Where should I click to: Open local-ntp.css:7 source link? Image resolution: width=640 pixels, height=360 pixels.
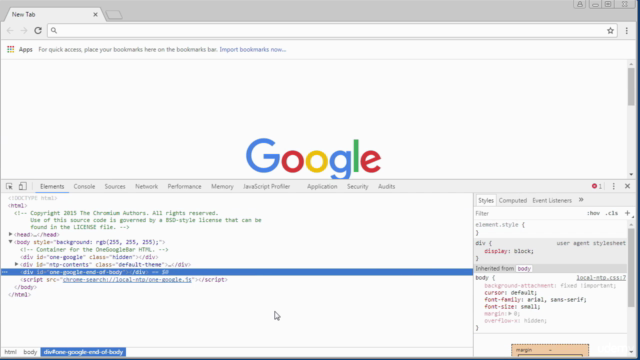click(601, 278)
